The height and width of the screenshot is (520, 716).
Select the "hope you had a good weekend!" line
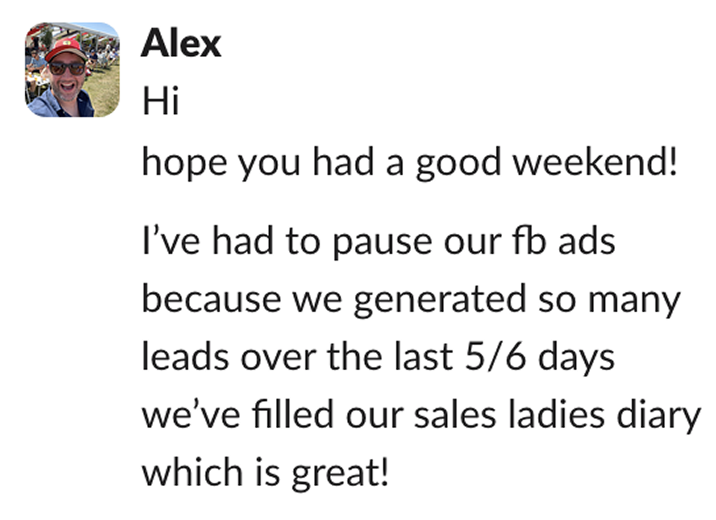pyautogui.click(x=410, y=163)
